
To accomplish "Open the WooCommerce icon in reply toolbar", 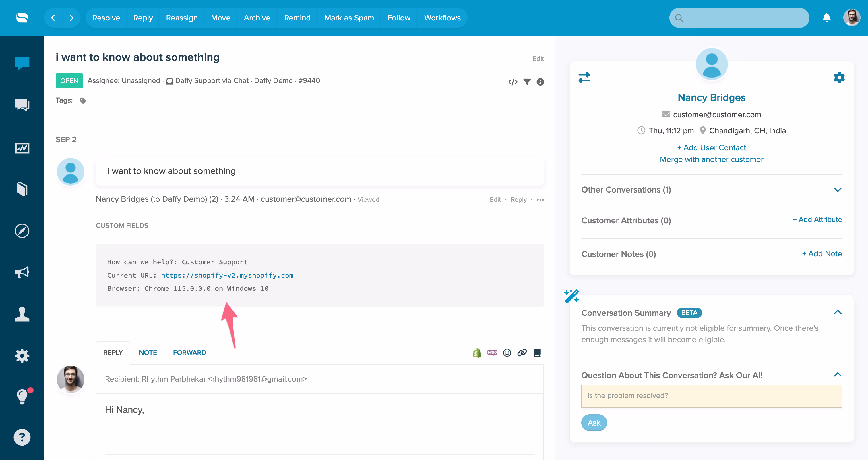I will [492, 353].
